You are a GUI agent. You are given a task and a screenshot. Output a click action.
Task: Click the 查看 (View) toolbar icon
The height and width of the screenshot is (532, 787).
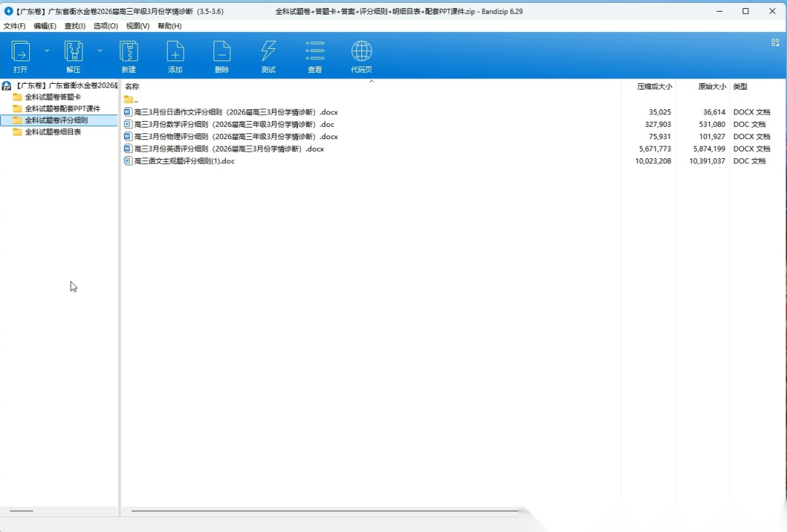315,52
